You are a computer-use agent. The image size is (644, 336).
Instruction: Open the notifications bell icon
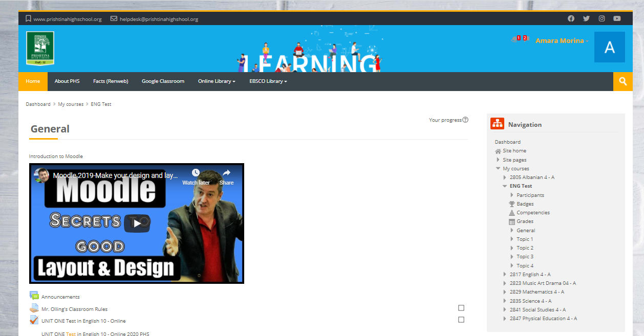click(514, 39)
